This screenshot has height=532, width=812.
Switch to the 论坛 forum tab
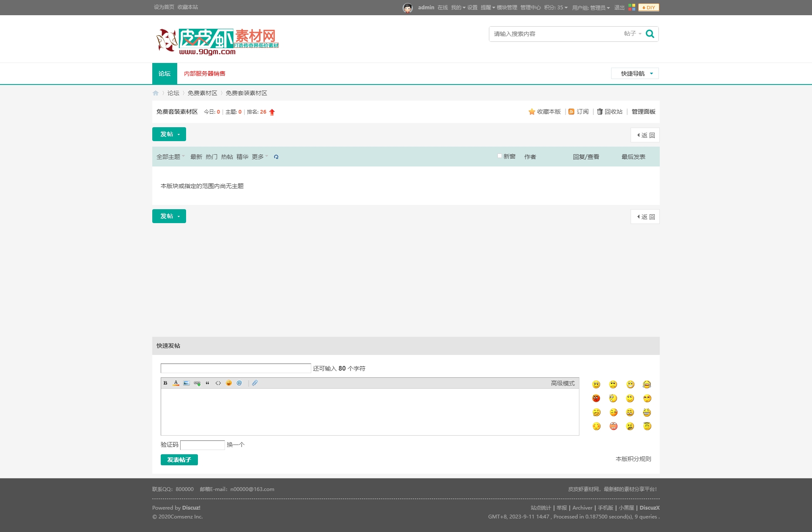(x=165, y=74)
